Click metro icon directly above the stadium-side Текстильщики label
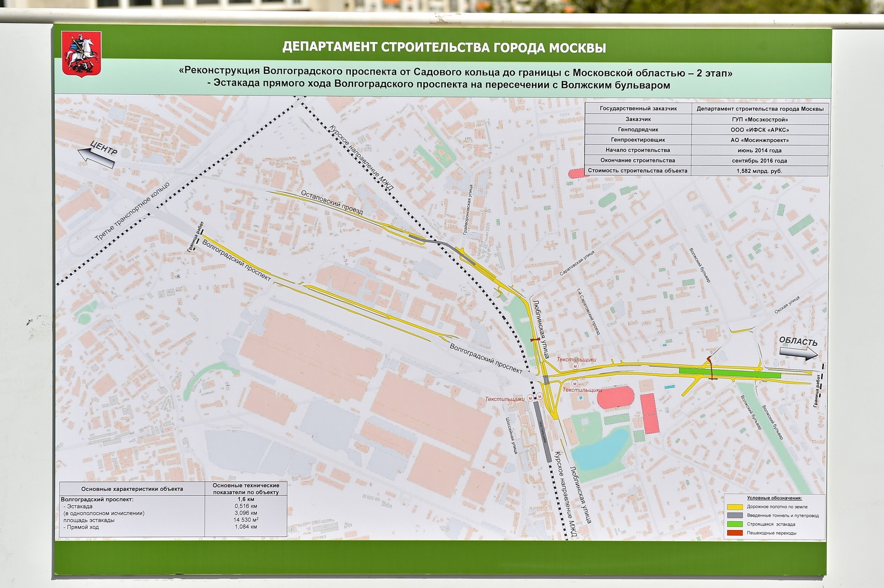The image size is (884, 588). pyautogui.click(x=574, y=383)
